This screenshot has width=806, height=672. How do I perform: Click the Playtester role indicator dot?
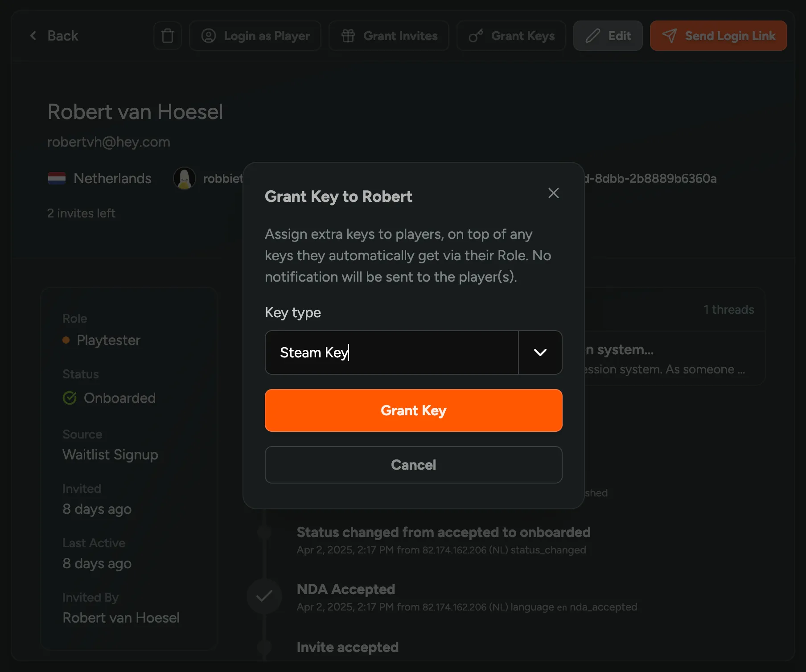(66, 340)
